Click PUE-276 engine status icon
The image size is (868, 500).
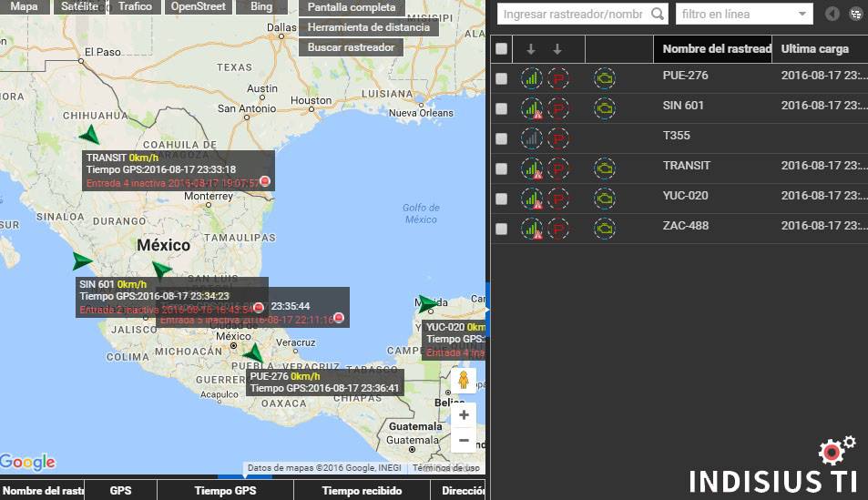coord(605,78)
